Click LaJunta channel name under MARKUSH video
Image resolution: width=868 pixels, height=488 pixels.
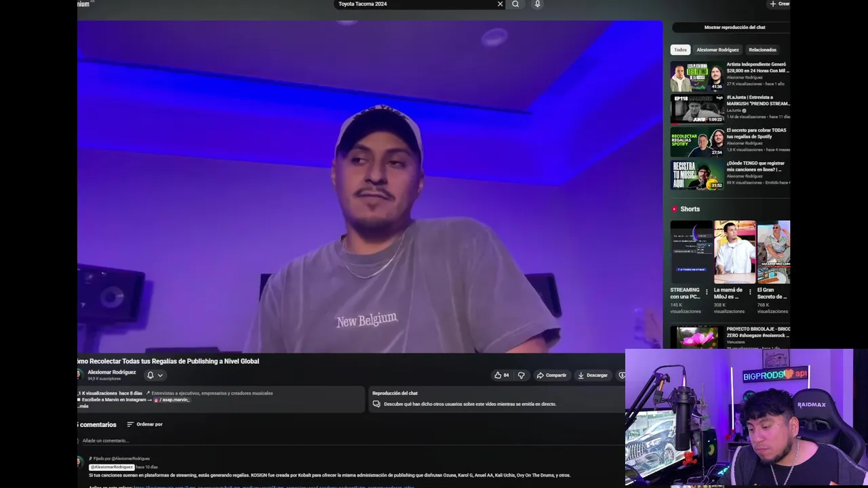coord(734,110)
